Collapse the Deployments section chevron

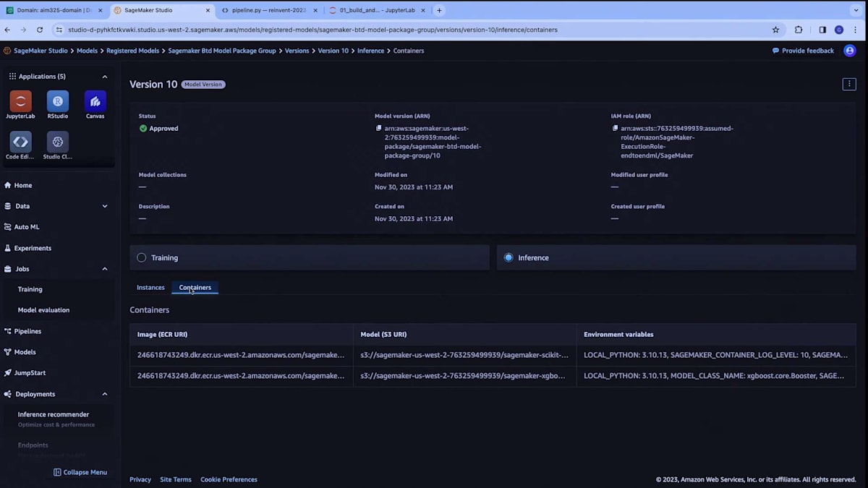tap(105, 394)
